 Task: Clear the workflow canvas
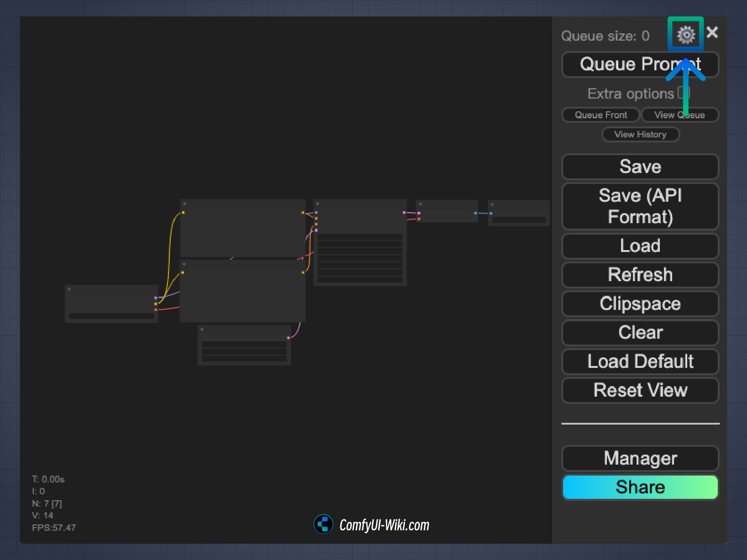coord(640,333)
